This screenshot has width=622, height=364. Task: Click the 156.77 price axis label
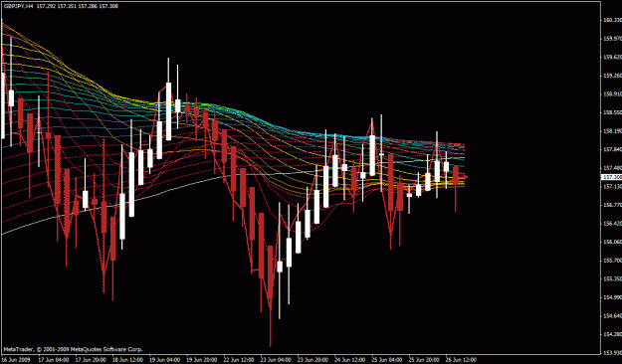click(x=613, y=205)
